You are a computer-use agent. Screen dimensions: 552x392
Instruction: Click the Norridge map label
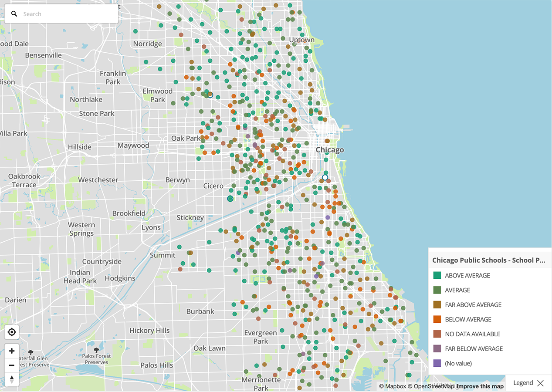pyautogui.click(x=148, y=44)
